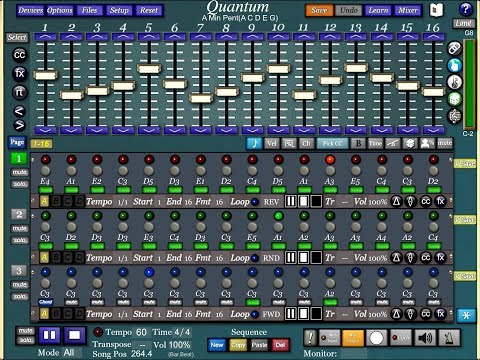Screen dimensions: 480x360
Task: Click the guitar instrument icon
Action: coord(454,82)
